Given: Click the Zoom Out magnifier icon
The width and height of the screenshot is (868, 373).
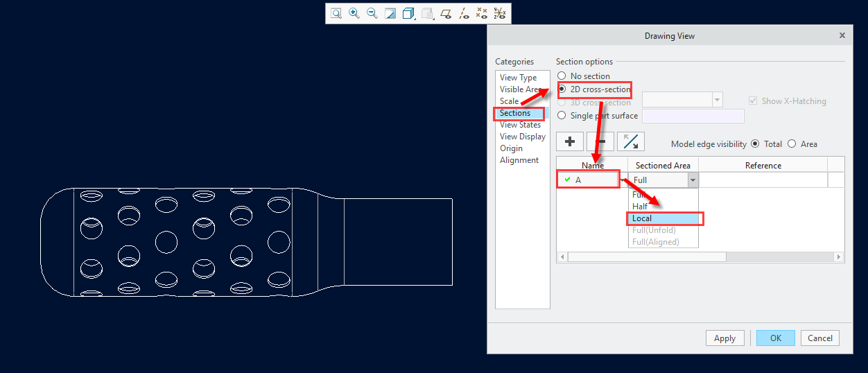Looking at the screenshot, I should coord(372,13).
